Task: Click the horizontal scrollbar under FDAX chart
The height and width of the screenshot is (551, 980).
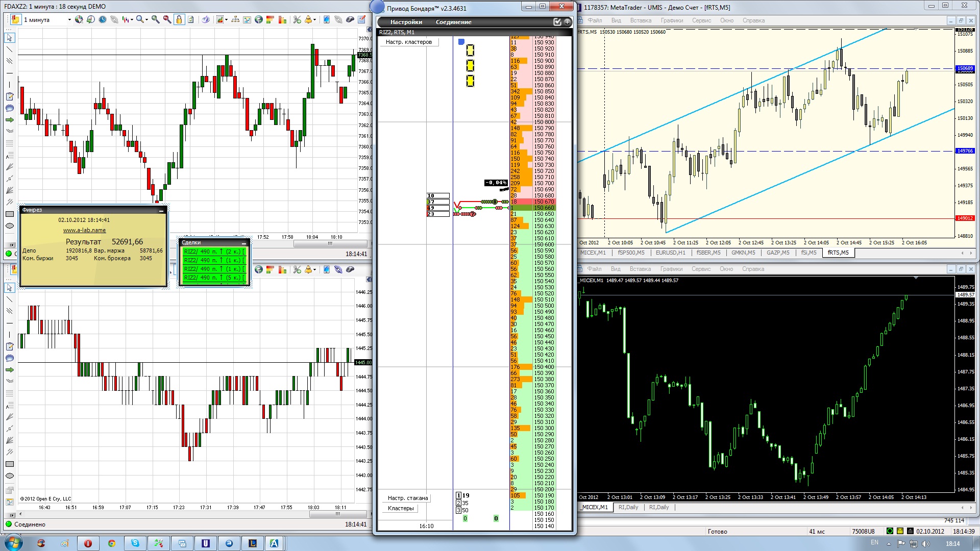Action: coord(330,244)
